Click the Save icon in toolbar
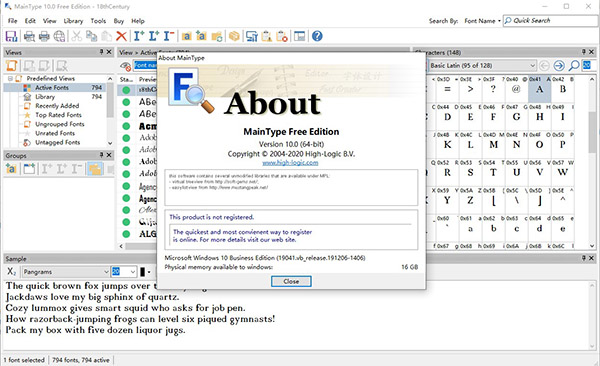The image size is (600, 366). point(11,36)
